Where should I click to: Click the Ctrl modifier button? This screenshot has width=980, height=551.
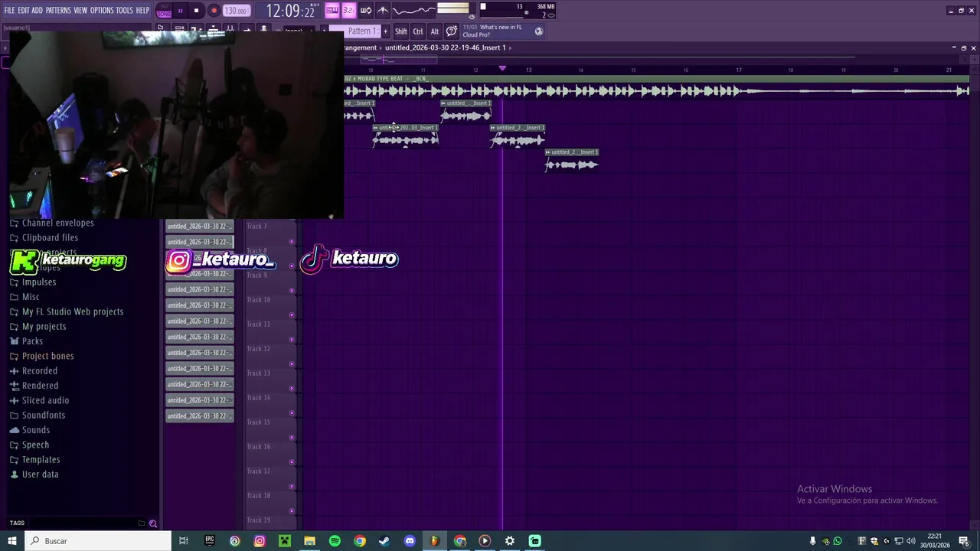point(418,31)
